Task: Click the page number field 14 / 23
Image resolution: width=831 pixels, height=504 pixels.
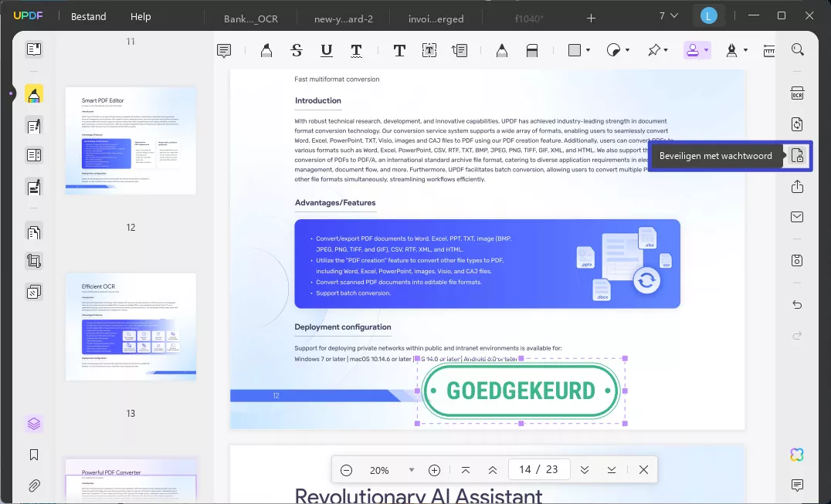Action: 539,469
